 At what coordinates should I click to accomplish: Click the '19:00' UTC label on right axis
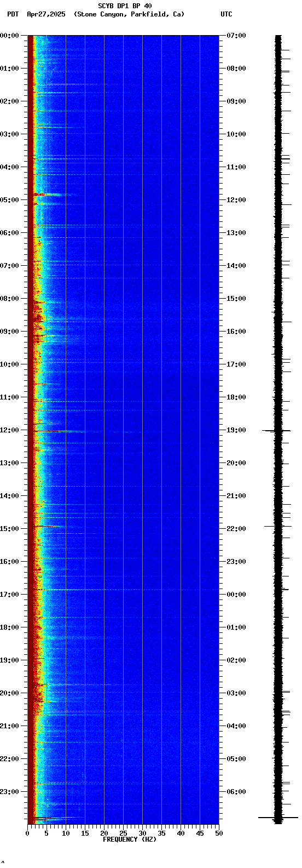click(x=236, y=430)
